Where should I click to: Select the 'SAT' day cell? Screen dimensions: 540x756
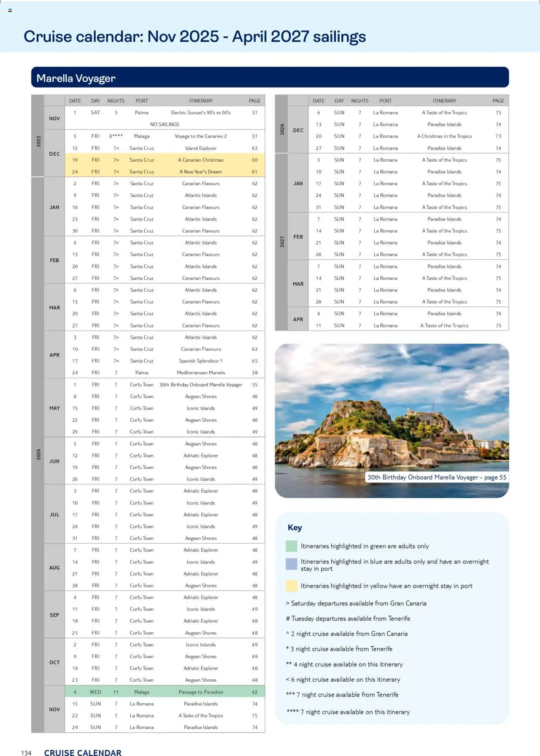pyautogui.click(x=95, y=113)
